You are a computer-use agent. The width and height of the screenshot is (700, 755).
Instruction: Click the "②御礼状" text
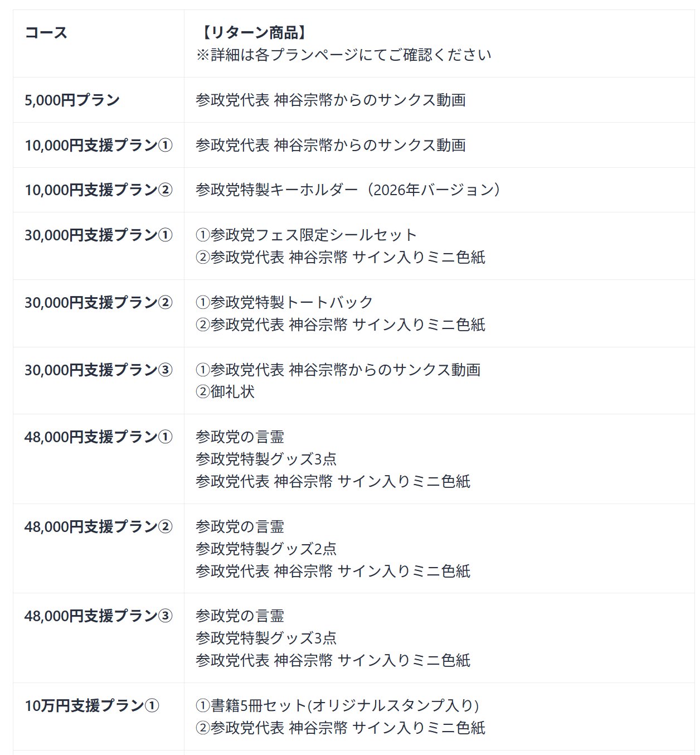(x=225, y=391)
